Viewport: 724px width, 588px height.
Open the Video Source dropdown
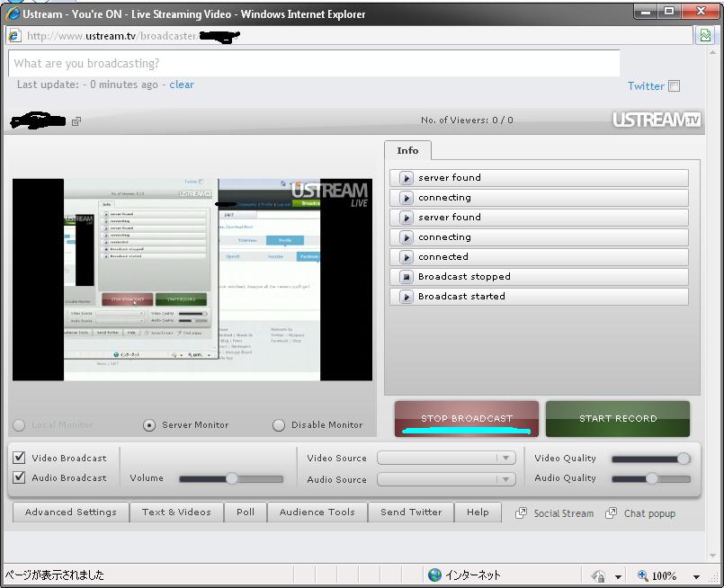pyautogui.click(x=446, y=458)
